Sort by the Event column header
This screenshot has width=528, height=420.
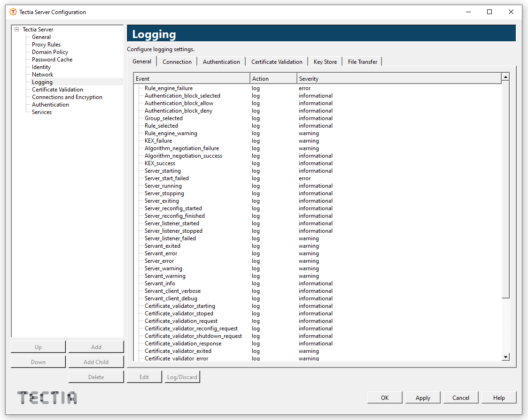coord(192,79)
